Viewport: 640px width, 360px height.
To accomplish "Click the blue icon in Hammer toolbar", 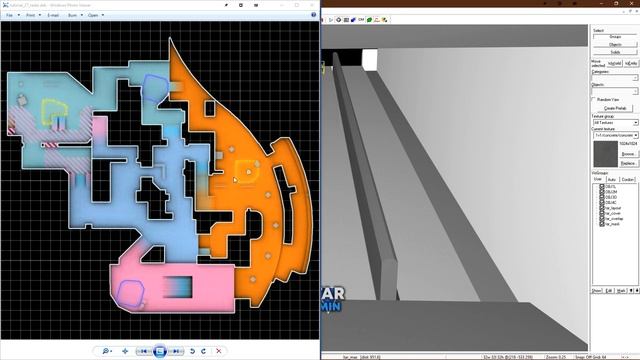I will (353, 20).
